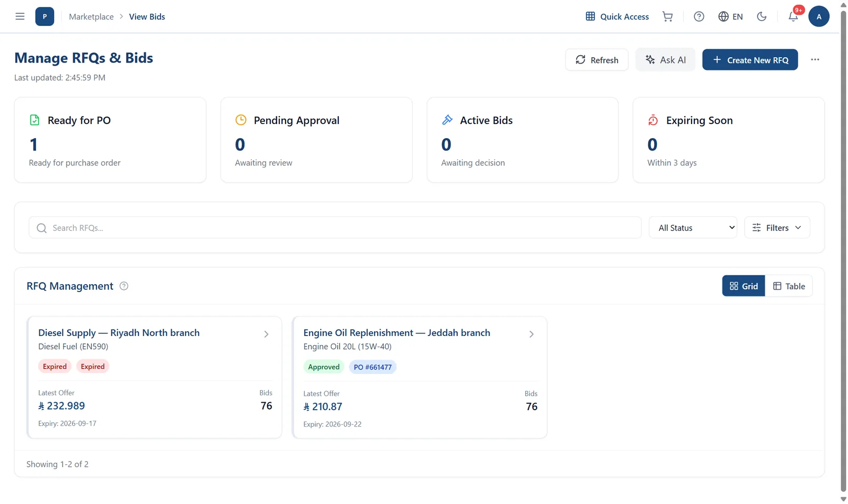Click the 210.87 latest offer value

[323, 407]
